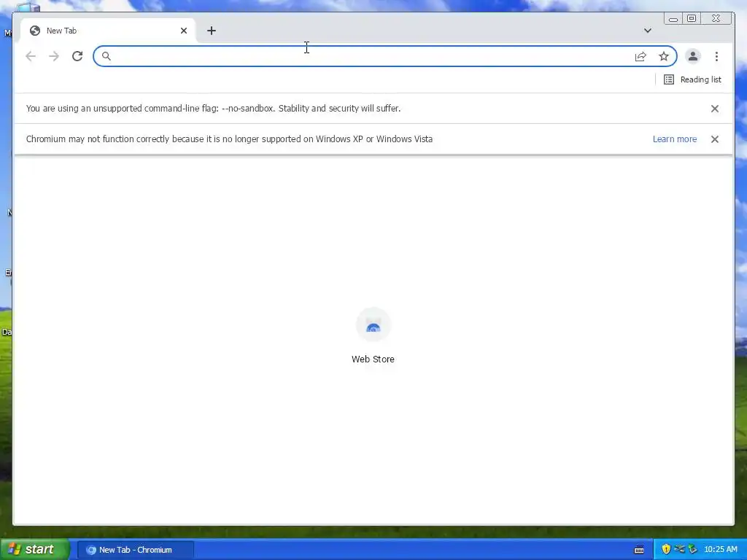Expand the tab search chevron

[x=648, y=31]
